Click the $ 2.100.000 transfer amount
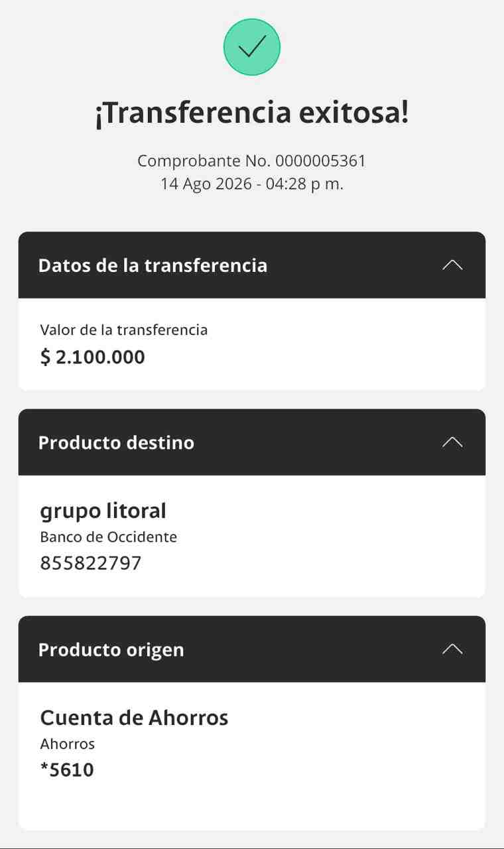The image size is (504, 849). coord(93,358)
